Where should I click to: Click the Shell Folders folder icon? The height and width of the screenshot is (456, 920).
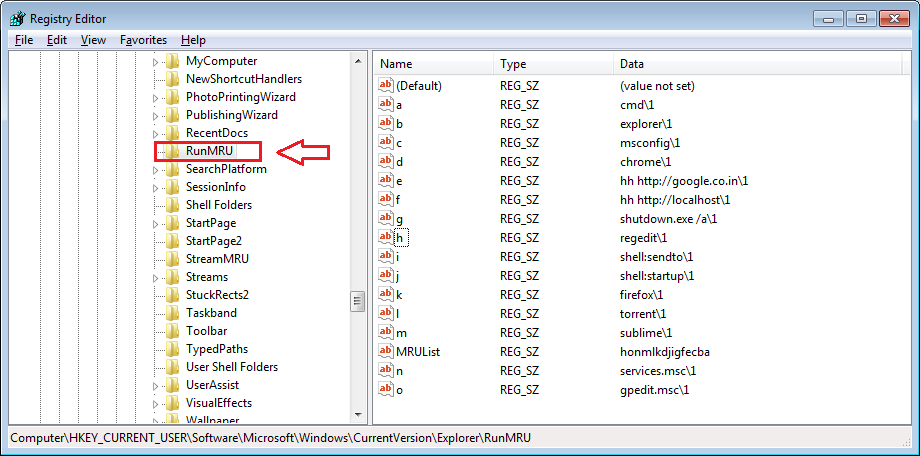coord(172,205)
